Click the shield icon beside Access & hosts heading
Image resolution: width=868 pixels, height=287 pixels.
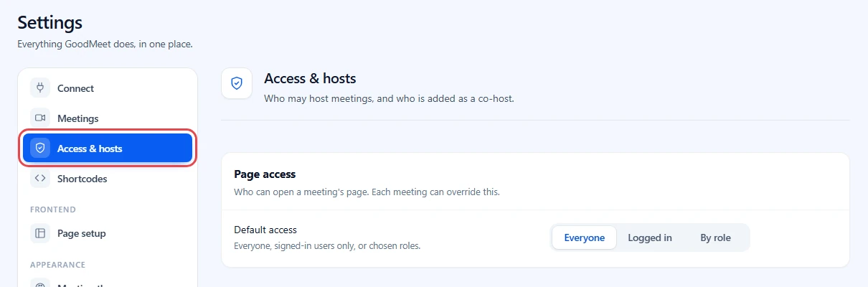point(237,83)
